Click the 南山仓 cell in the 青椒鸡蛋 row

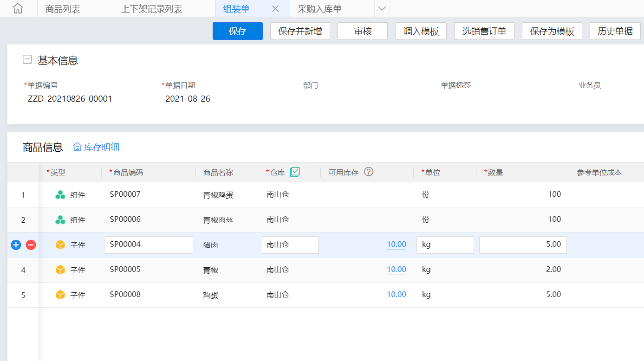click(x=278, y=194)
